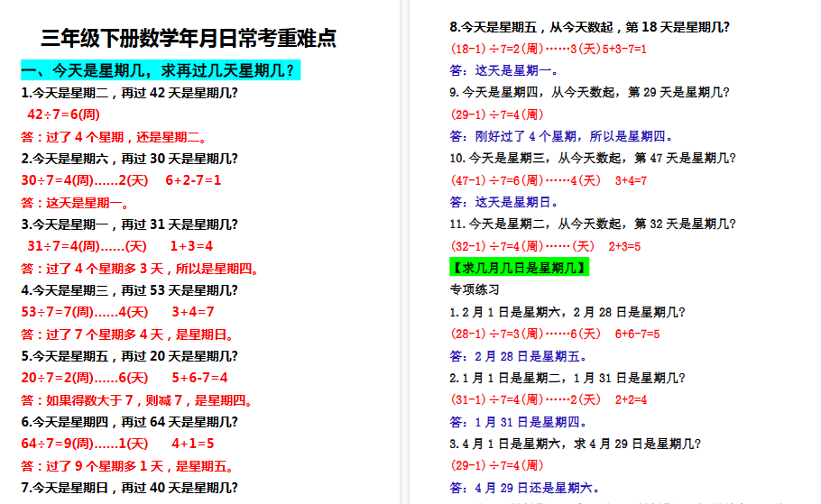Select the cyan highlighted heading 一、今天是星期几
Viewport: 821px width, 504px height.
(160, 70)
